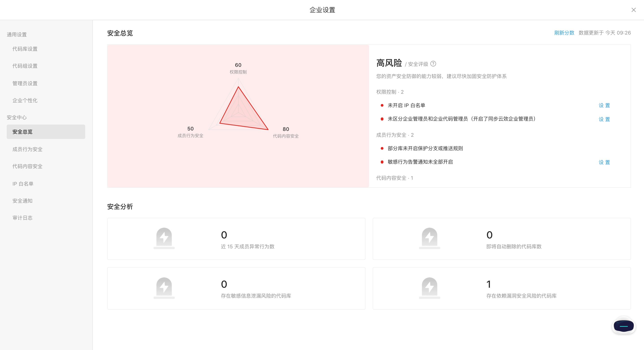Click 设置 for 未开启 IP 白名单
This screenshot has height=350, width=644.
click(x=604, y=105)
